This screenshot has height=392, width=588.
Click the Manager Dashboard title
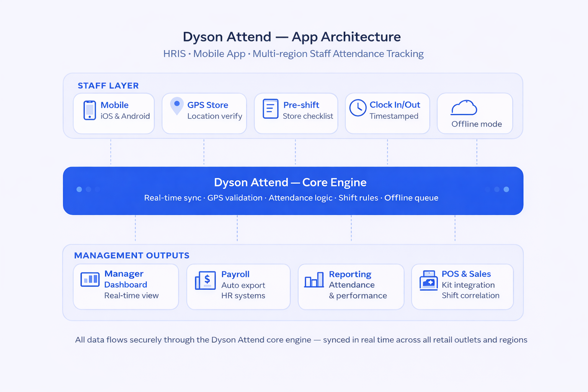pyautogui.click(x=126, y=279)
